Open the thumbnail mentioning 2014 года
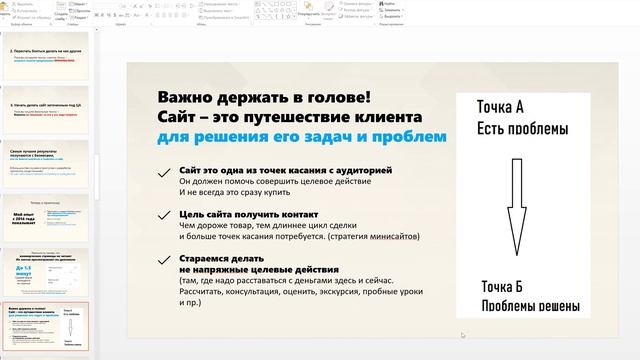The image size is (640, 360). [46, 218]
